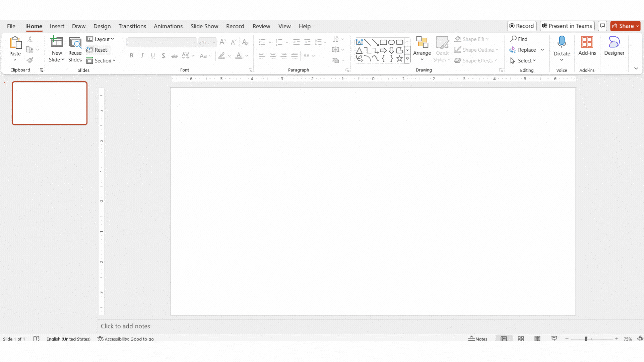The image size is (644, 362).
Task: Open the Insert ribbon tab
Action: tap(57, 26)
